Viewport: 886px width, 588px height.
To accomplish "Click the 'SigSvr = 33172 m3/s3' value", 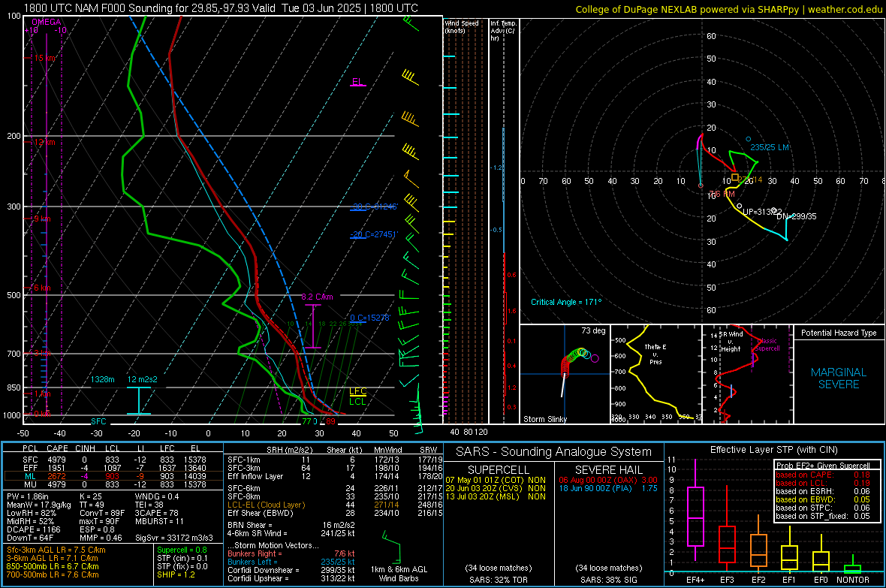I will pos(174,538).
